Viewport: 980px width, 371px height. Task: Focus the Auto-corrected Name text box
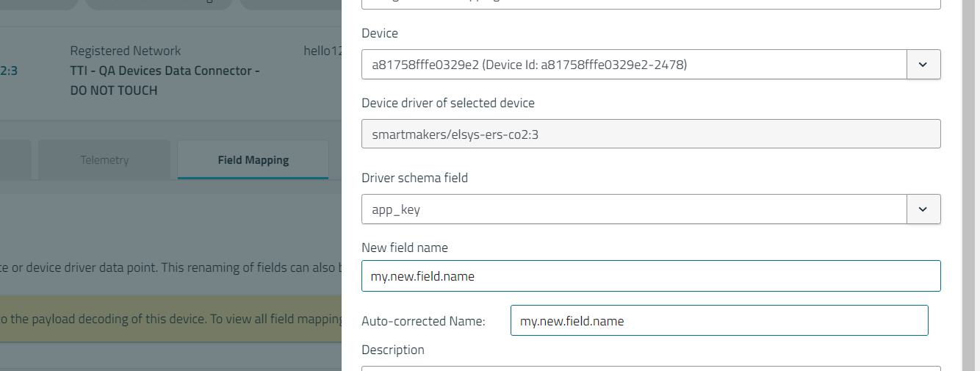[718, 321]
